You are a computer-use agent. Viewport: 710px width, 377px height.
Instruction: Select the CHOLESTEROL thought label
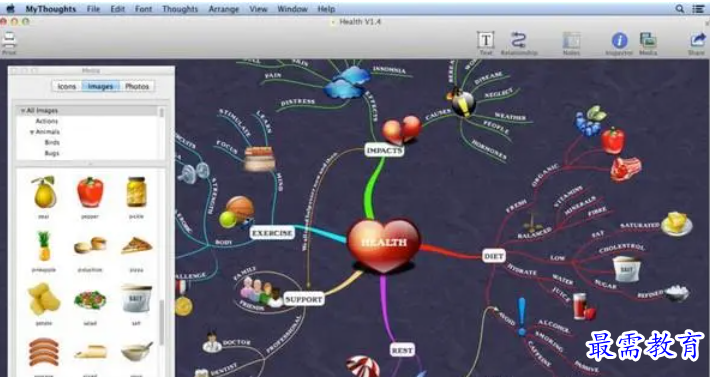point(622,248)
